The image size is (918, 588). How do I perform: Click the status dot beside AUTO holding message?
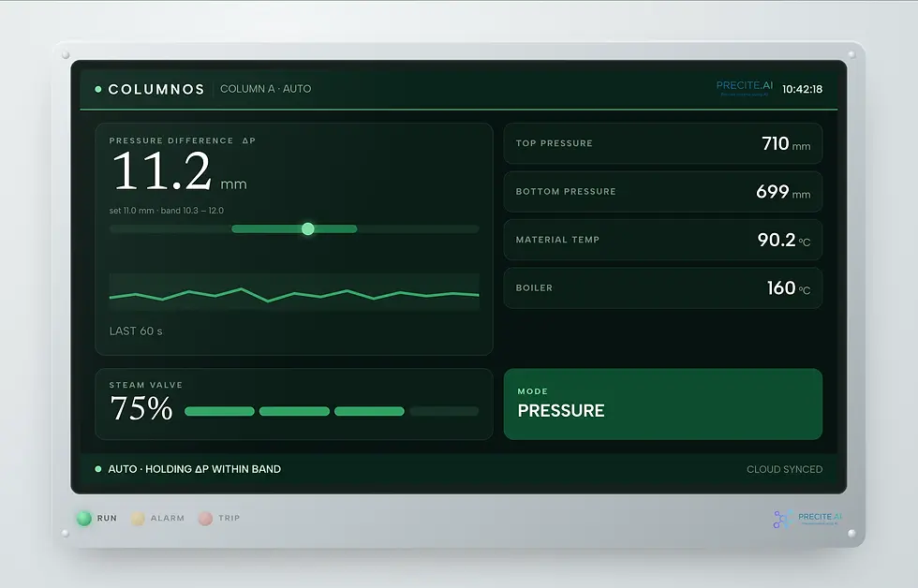tap(98, 469)
